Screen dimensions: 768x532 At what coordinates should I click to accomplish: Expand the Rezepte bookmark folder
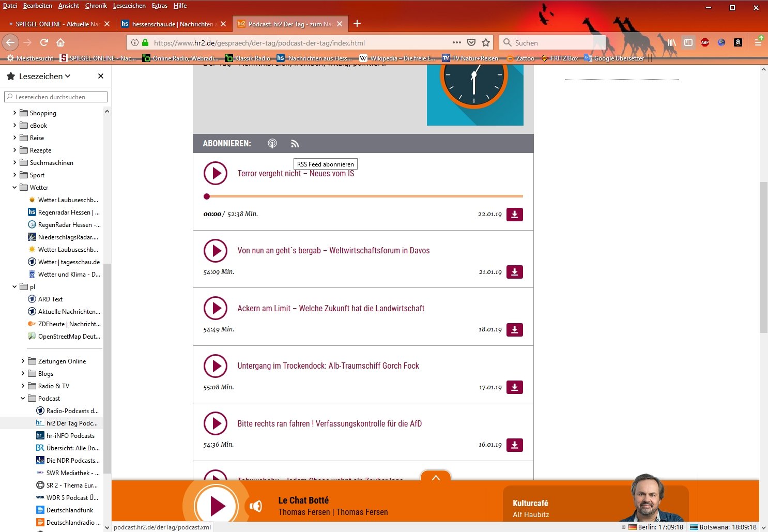click(x=14, y=150)
